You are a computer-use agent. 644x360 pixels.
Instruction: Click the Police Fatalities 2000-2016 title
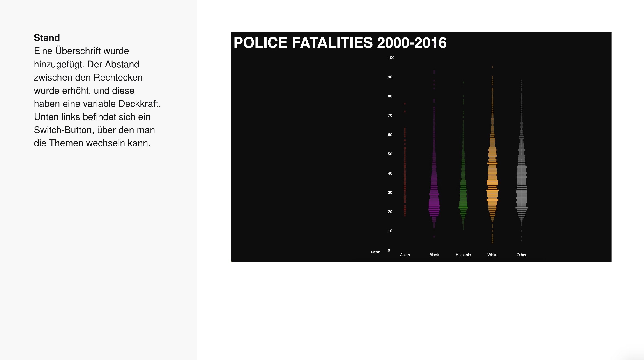pos(340,43)
